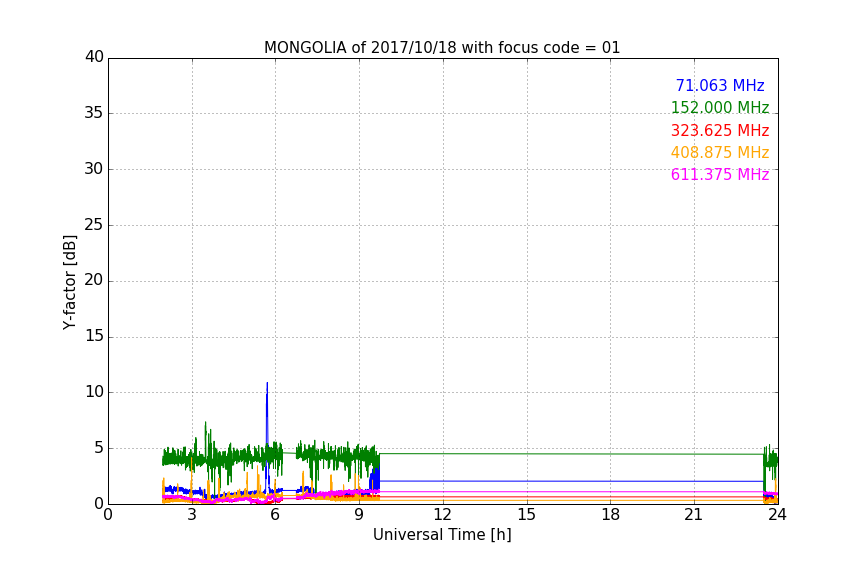Click the y-axis tick label 40
The image size is (864, 576).
[94, 57]
